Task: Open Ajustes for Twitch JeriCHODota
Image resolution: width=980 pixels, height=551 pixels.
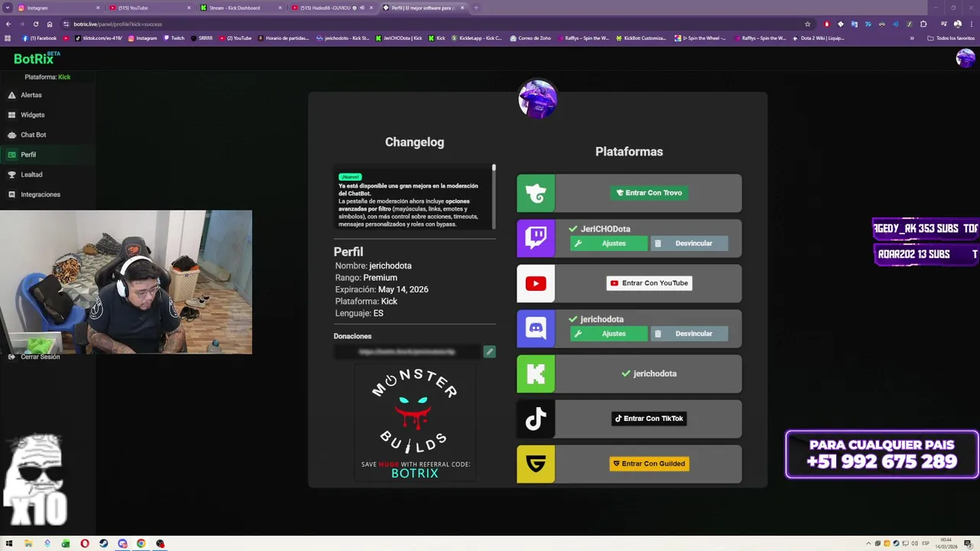Action: (x=609, y=243)
